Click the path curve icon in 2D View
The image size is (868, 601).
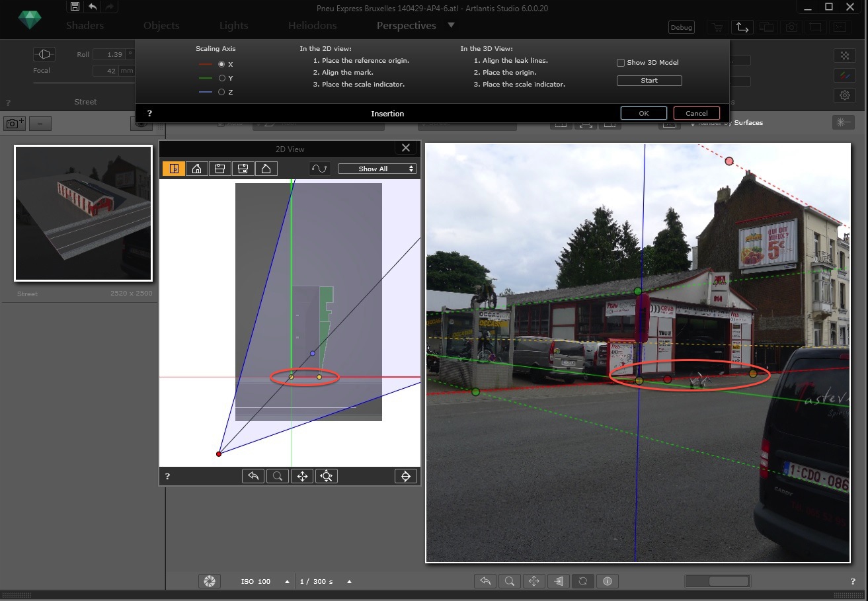coord(319,169)
